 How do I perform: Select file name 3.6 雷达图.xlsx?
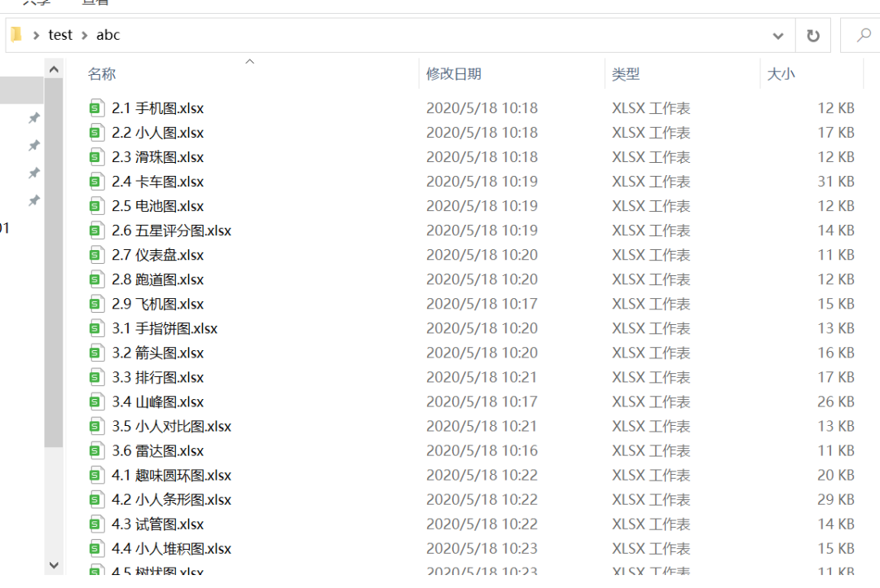(x=158, y=451)
